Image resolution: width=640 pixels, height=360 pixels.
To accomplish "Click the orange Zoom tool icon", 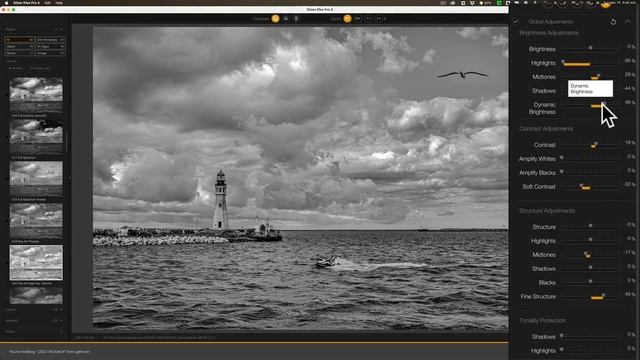I will tap(347, 18).
